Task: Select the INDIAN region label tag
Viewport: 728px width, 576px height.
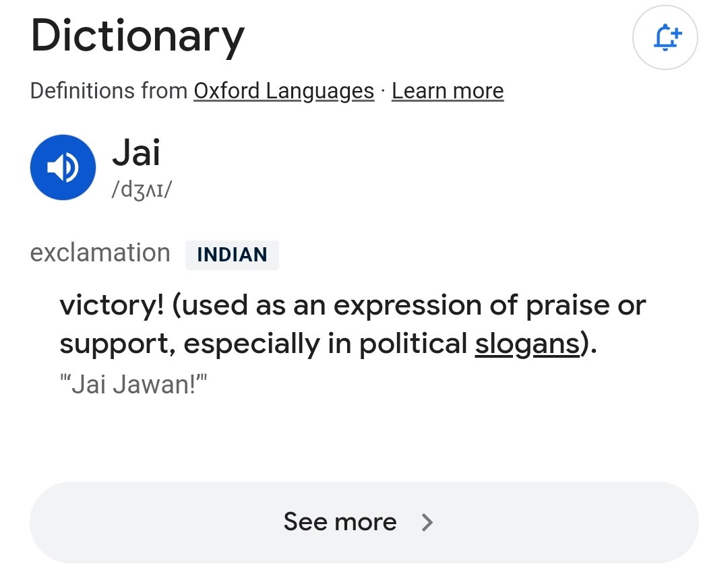Action: click(x=232, y=255)
